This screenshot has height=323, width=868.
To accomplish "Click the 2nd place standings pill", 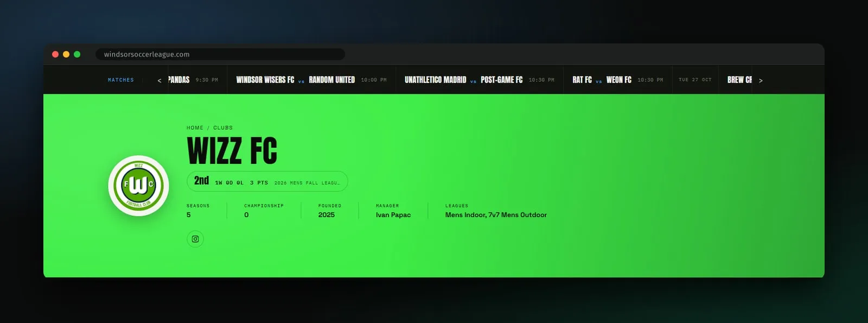I will pyautogui.click(x=267, y=181).
